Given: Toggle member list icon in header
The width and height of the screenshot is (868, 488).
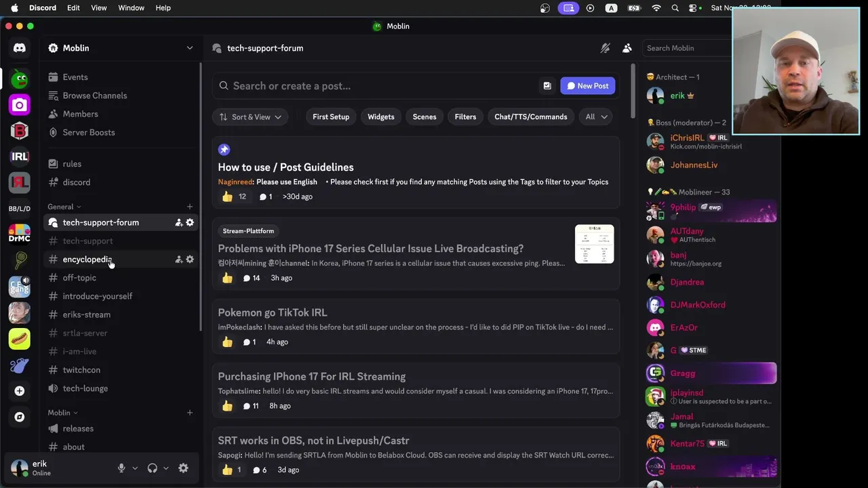Looking at the screenshot, I should pos(627,48).
